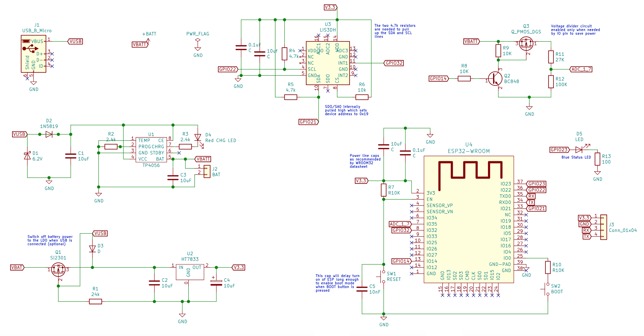Select the 'ESP32-WROOM' value text

tap(469, 151)
